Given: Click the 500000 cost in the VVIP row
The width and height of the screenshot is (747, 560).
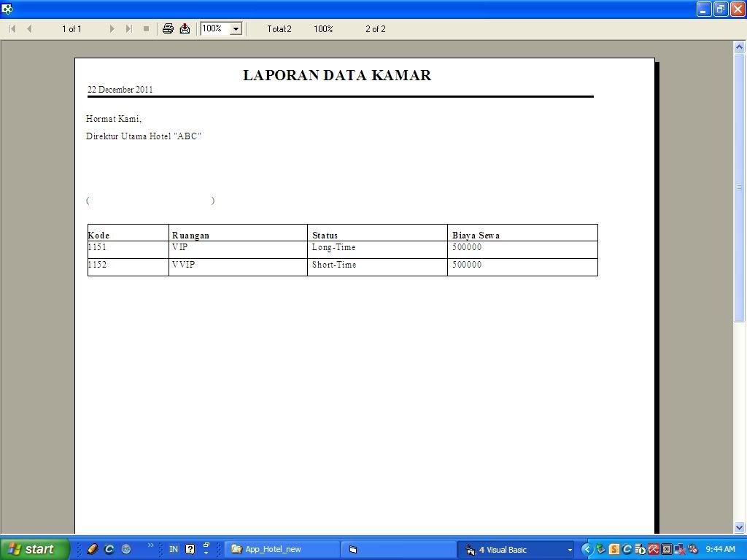Looking at the screenshot, I should (522, 265).
